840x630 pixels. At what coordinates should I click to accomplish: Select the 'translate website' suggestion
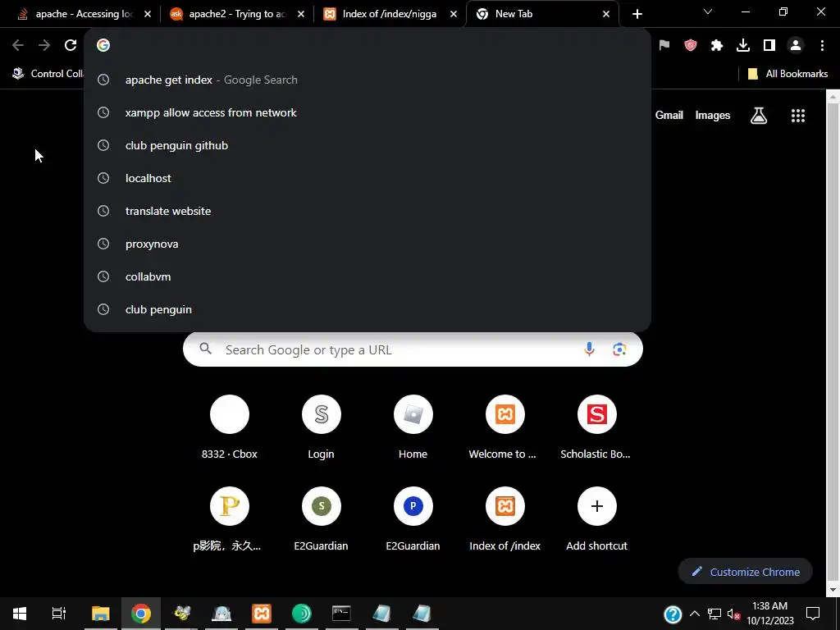(367, 211)
